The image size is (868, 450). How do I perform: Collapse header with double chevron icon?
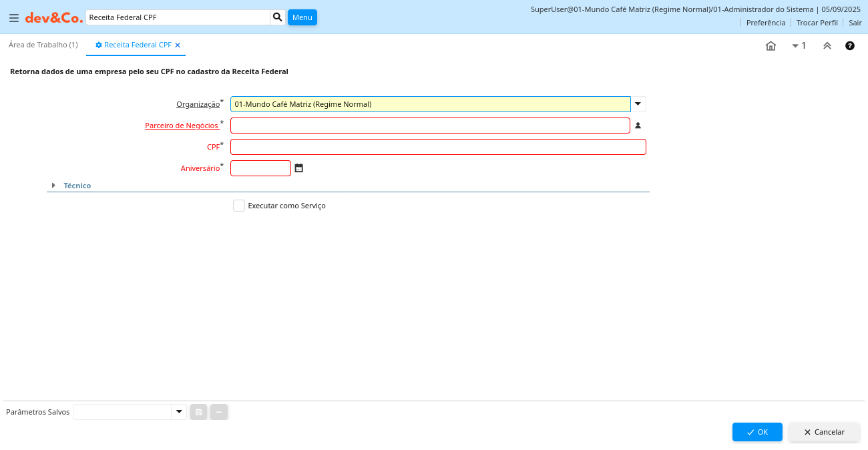pos(827,46)
